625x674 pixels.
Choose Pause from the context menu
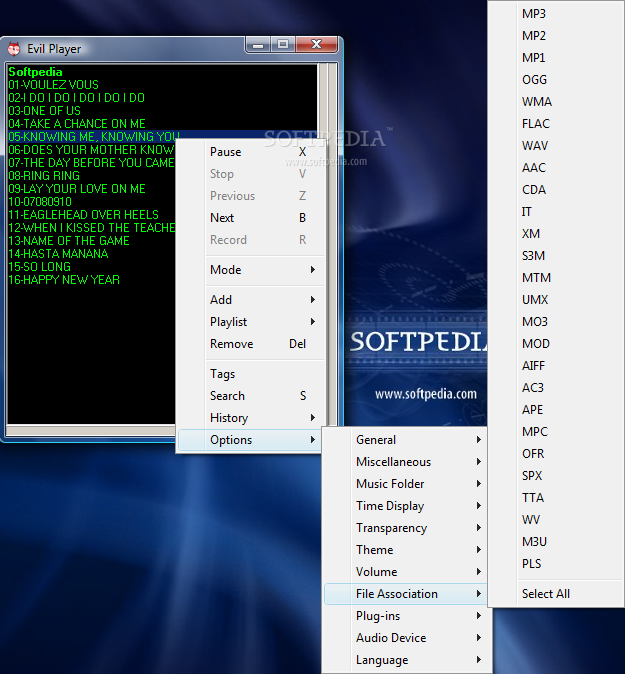pyautogui.click(x=251, y=152)
